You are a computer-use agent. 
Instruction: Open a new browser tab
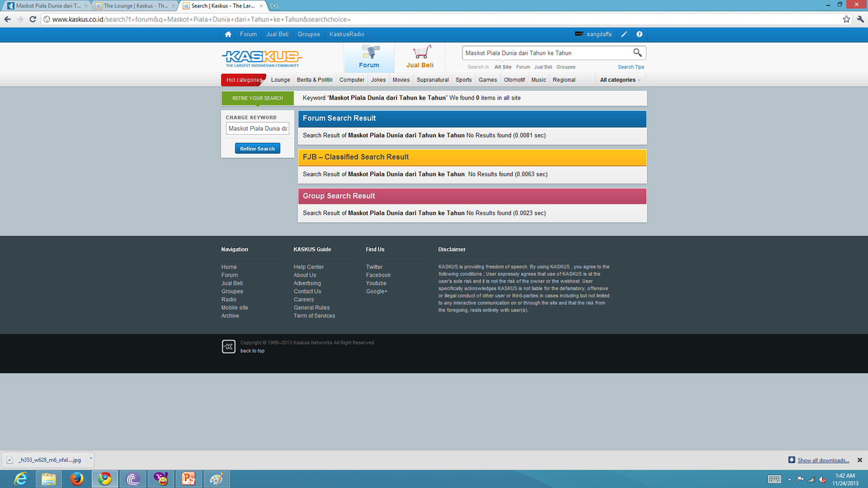(274, 5)
